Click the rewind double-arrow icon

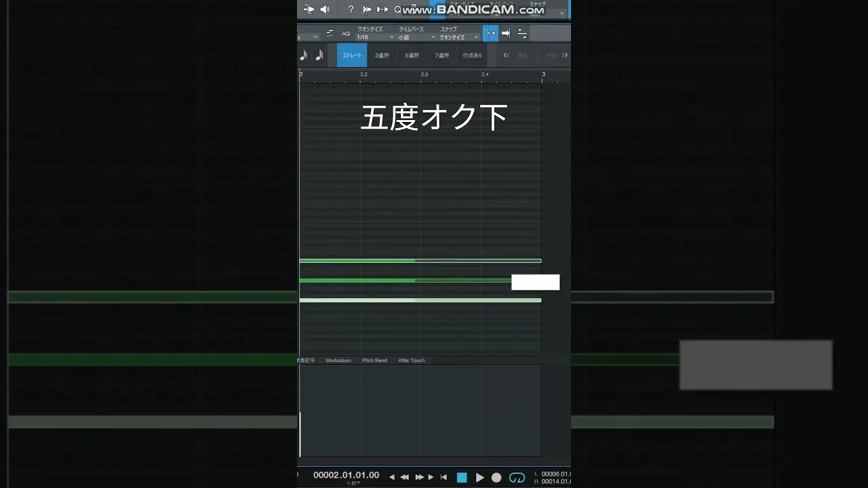(x=404, y=478)
